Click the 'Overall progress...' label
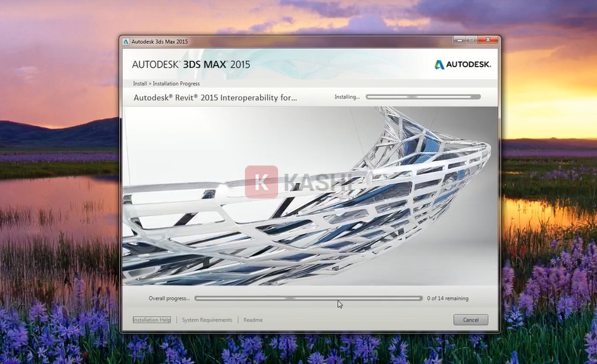Image resolution: width=597 pixels, height=364 pixels. click(x=169, y=299)
